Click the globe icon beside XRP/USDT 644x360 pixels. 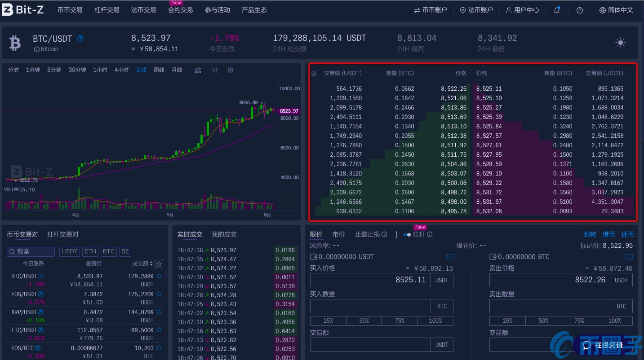coord(41,312)
